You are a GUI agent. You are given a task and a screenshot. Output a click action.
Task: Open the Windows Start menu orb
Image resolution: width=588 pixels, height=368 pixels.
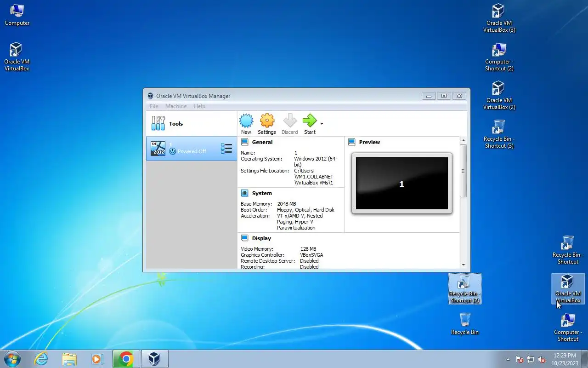12,359
